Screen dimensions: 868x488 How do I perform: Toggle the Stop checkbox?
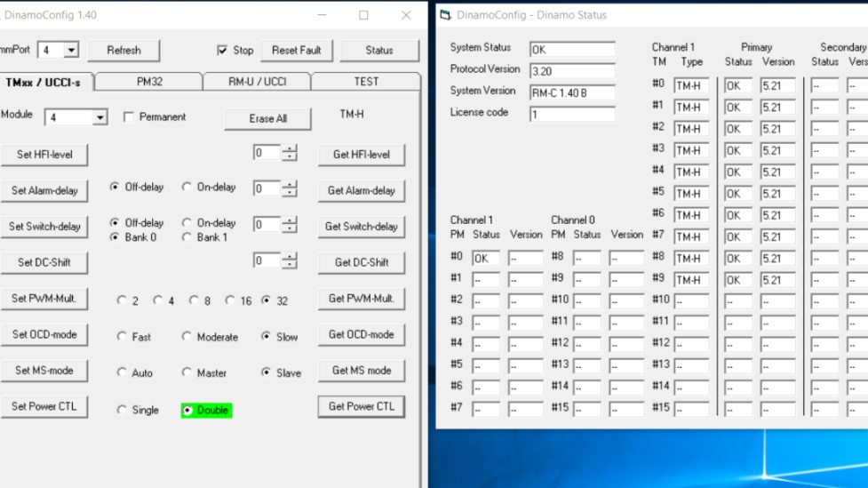point(222,51)
